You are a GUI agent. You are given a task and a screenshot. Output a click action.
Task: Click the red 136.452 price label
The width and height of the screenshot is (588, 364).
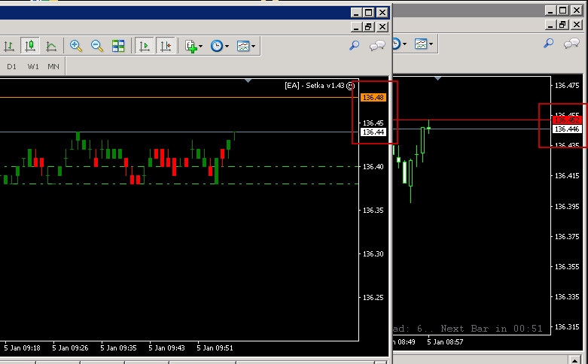pyautogui.click(x=567, y=120)
